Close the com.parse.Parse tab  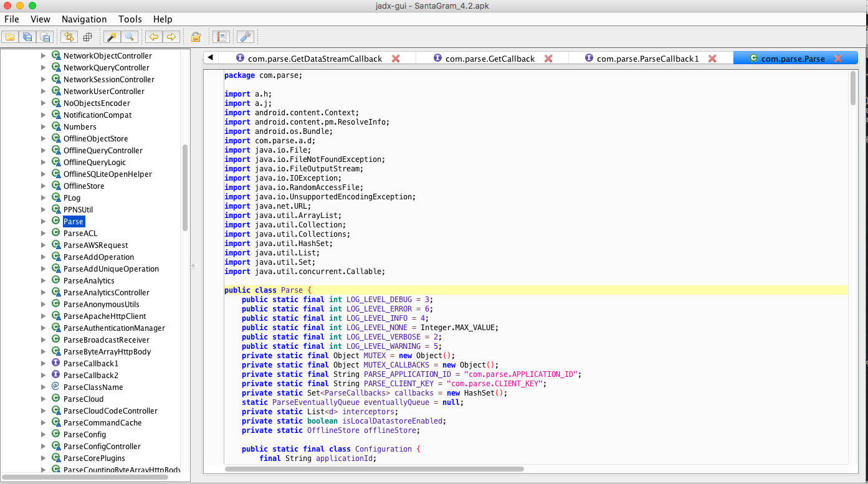click(838, 59)
